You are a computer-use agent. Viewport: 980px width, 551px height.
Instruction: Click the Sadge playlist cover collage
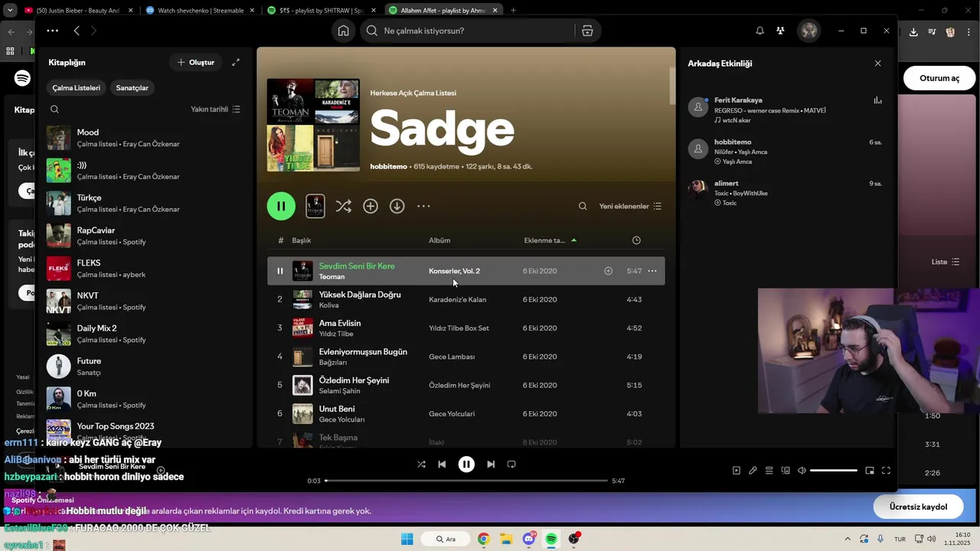tap(313, 125)
